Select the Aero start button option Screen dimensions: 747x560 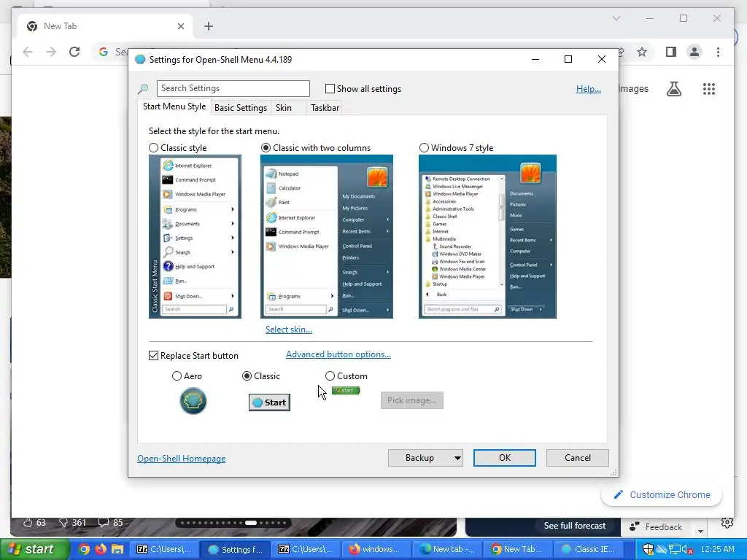point(177,376)
